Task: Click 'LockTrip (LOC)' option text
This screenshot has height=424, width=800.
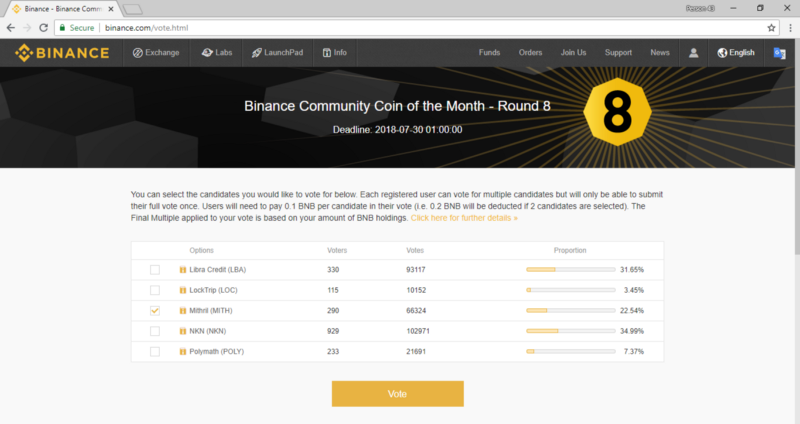Action: click(x=213, y=290)
